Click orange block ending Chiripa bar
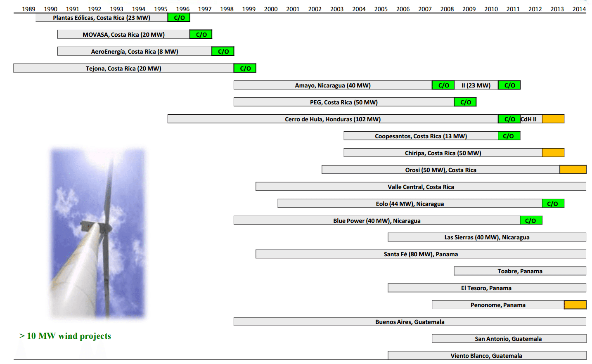This screenshot has width=592, height=364. pos(553,153)
